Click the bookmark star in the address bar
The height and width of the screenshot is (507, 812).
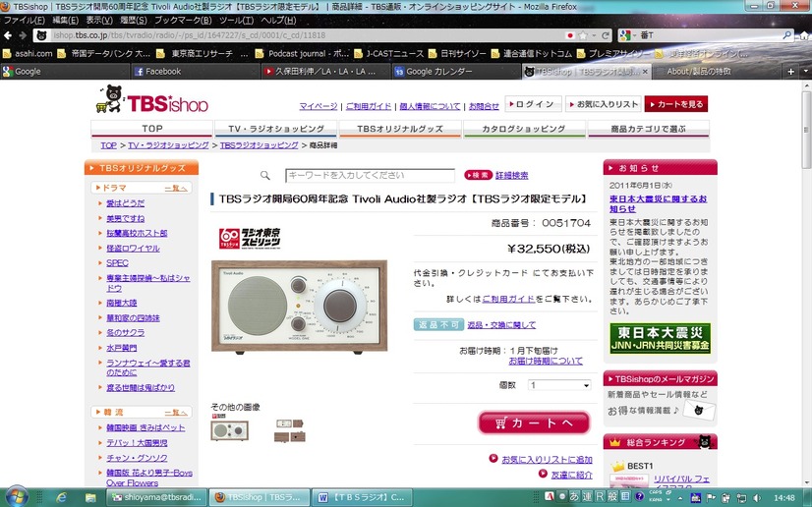584,35
